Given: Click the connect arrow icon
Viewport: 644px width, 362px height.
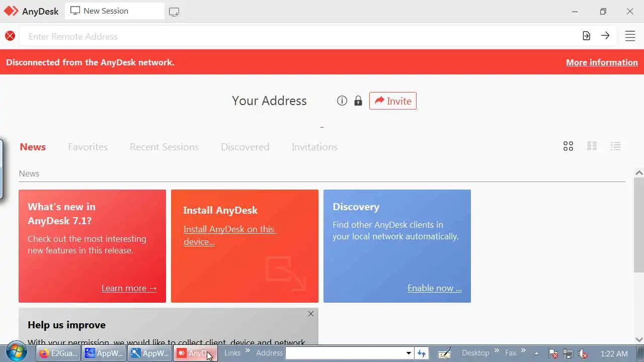Looking at the screenshot, I should pos(605,36).
